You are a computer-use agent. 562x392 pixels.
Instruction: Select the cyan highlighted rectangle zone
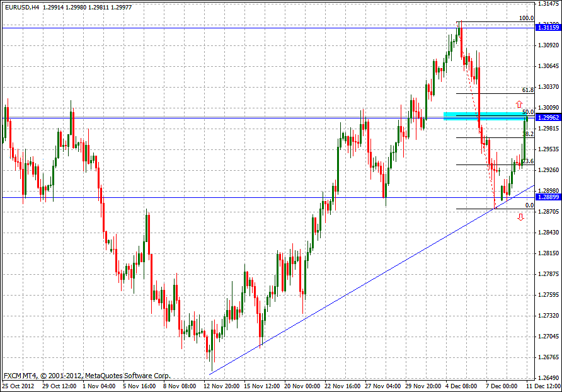tap(485, 116)
